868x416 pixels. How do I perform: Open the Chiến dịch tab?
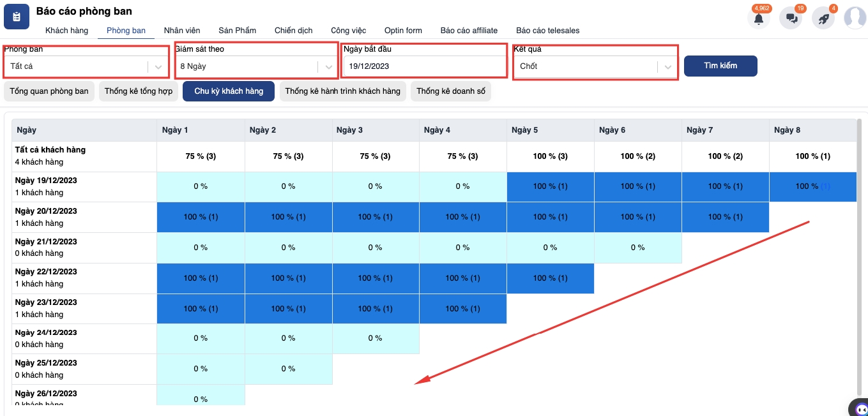click(293, 31)
